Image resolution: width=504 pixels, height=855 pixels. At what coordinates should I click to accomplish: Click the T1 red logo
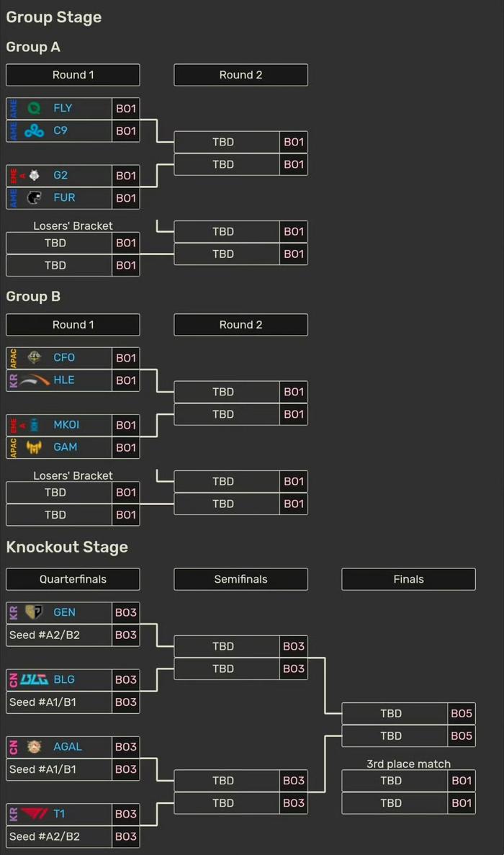coord(35,813)
